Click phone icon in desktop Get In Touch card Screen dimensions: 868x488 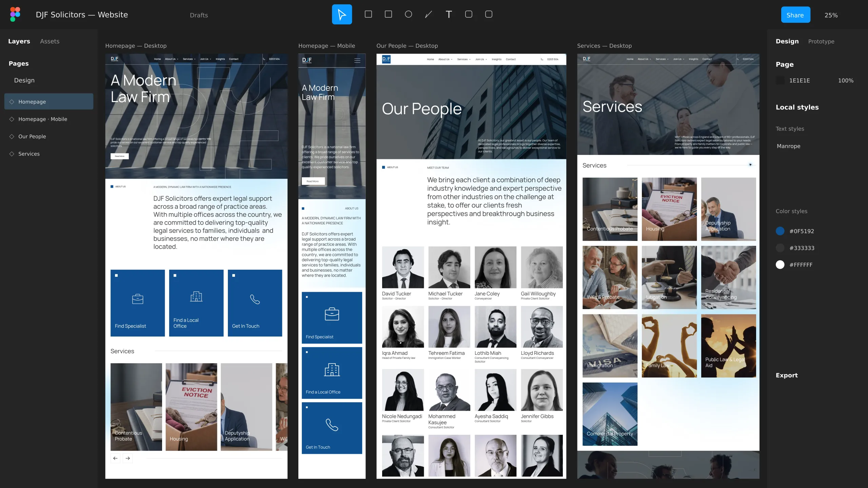255,299
